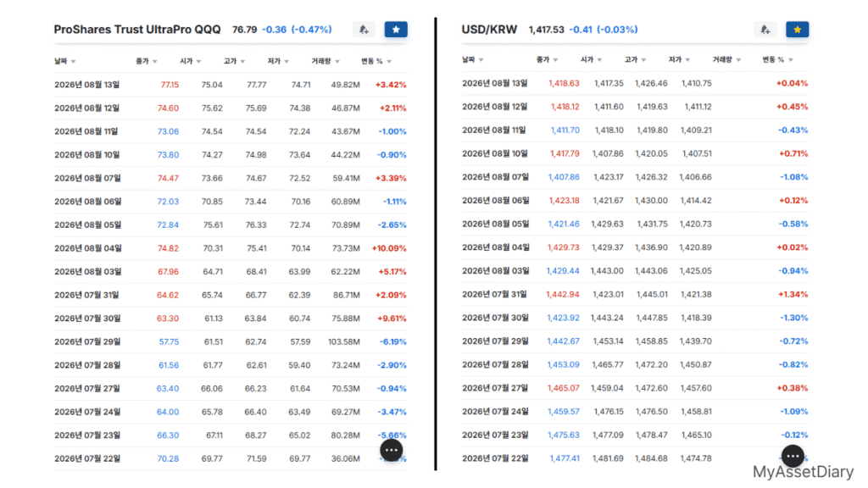Viewport: 868px width, 488px height.
Task: Sort USD/KRW table by 거래량 column
Action: 726,60
